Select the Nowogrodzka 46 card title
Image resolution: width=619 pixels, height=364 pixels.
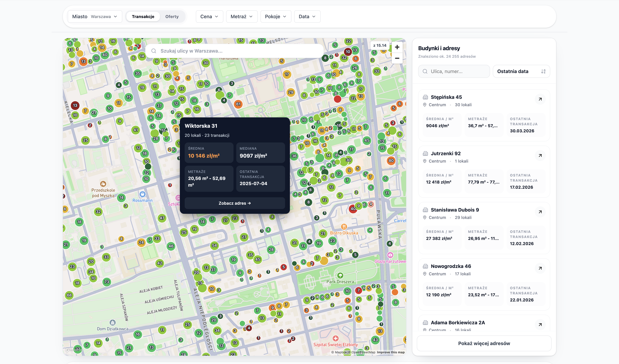pyautogui.click(x=451, y=266)
